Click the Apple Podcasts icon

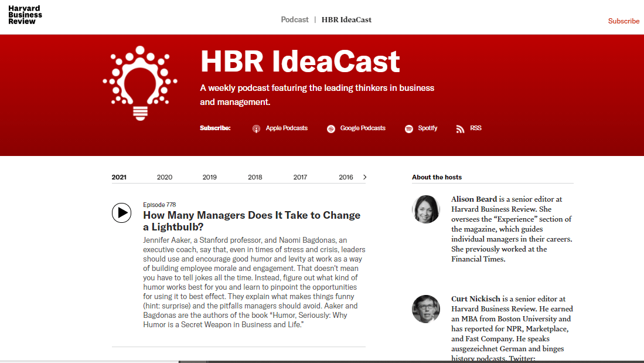click(256, 128)
